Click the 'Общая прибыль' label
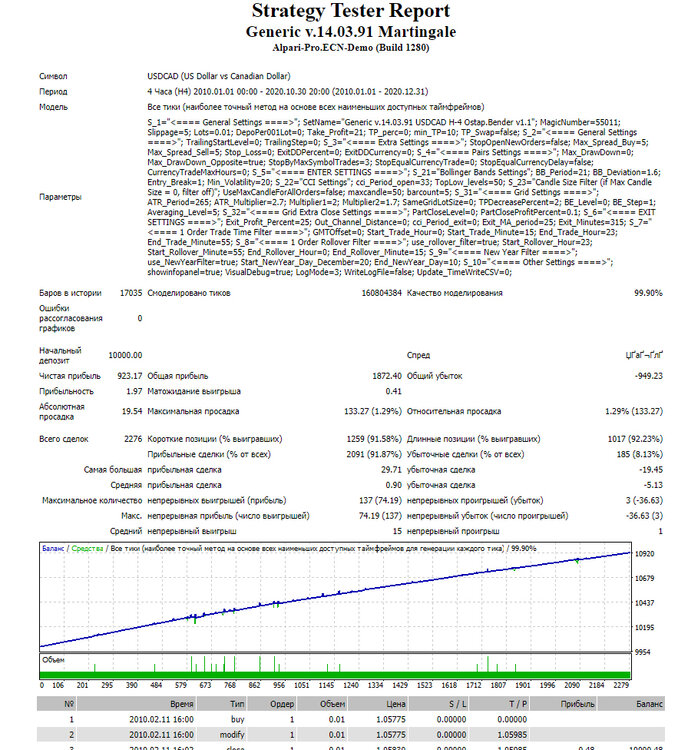Viewport: 678px width, 750px height. pyautogui.click(x=178, y=376)
